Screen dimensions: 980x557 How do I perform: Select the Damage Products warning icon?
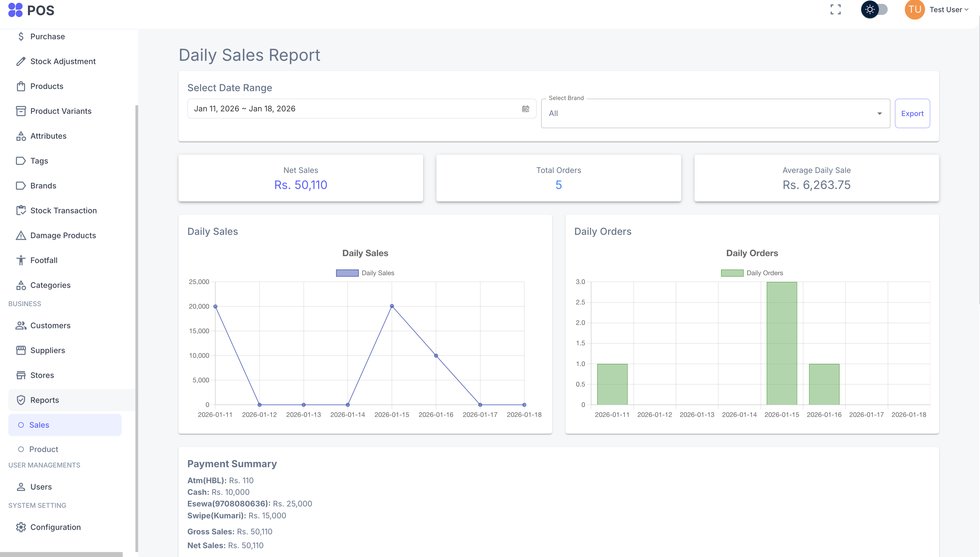21,235
